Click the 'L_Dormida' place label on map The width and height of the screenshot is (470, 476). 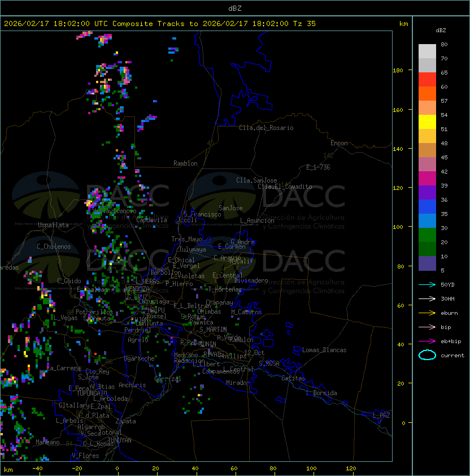click(x=321, y=393)
